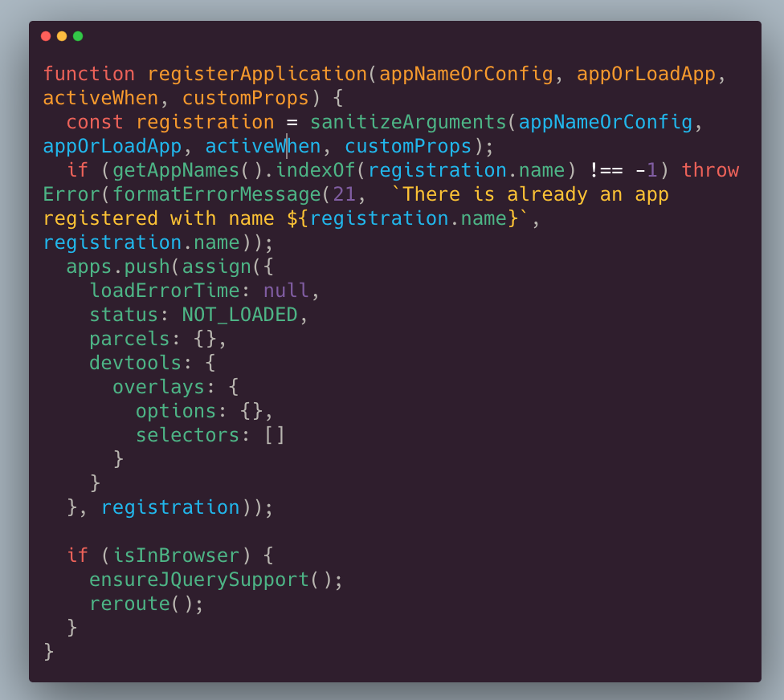Click the formatErrorMessage call

point(217,194)
